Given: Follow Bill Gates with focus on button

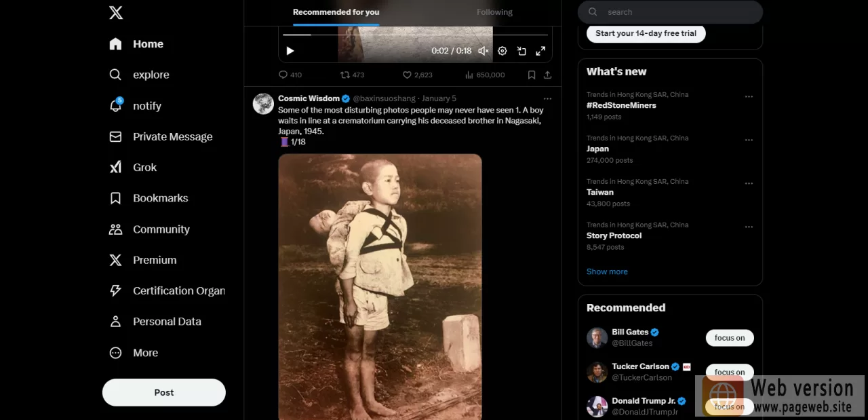Looking at the screenshot, I should pyautogui.click(x=730, y=338).
